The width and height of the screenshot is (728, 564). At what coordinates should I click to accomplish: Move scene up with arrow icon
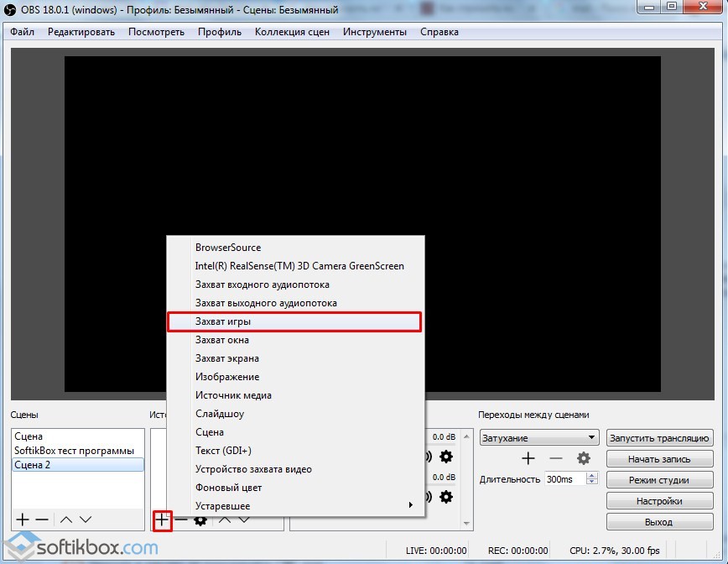[x=65, y=520]
